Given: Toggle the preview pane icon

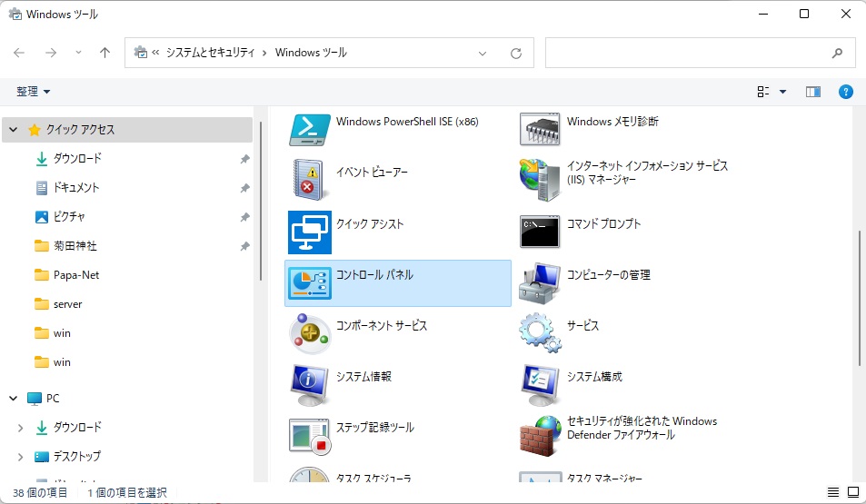Looking at the screenshot, I should [x=813, y=92].
